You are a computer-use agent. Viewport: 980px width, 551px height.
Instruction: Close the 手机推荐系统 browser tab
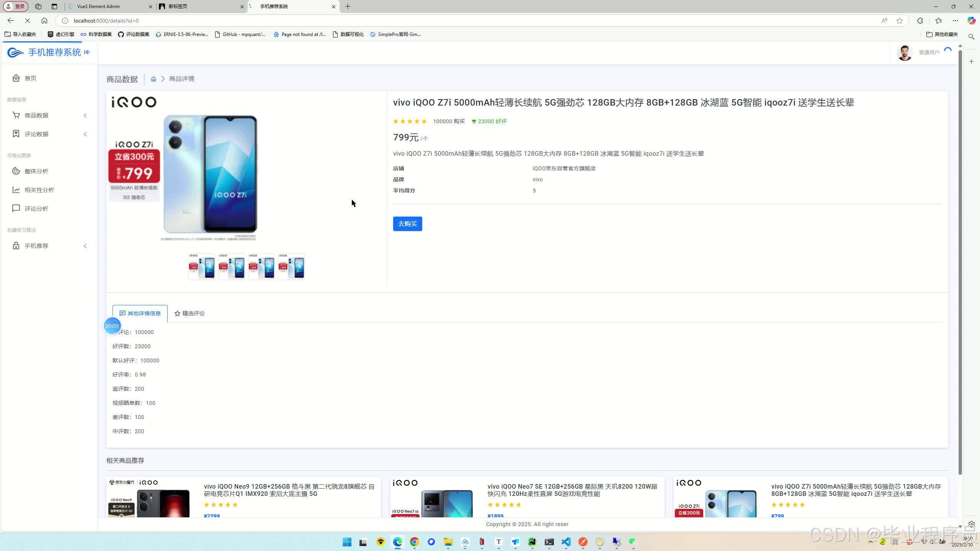point(333,7)
